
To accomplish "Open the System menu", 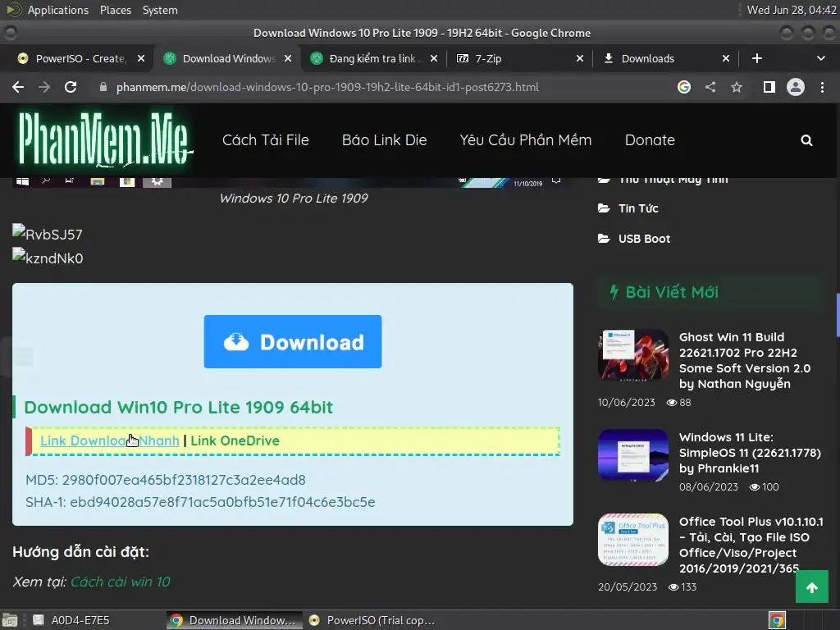I will [160, 10].
